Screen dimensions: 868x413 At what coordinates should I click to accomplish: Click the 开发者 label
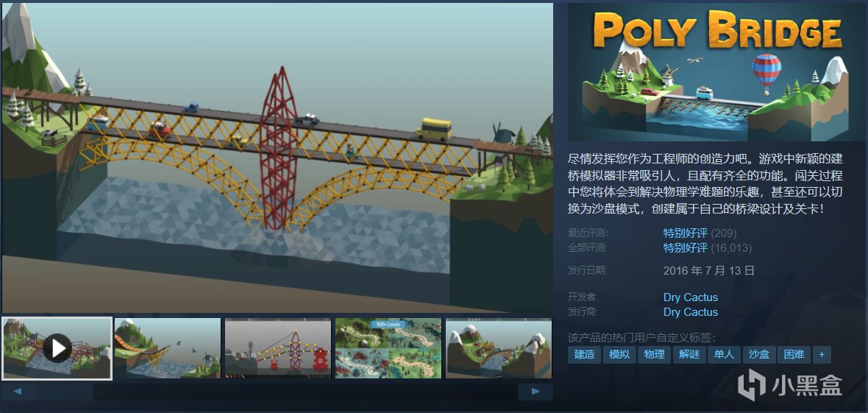coord(583,297)
